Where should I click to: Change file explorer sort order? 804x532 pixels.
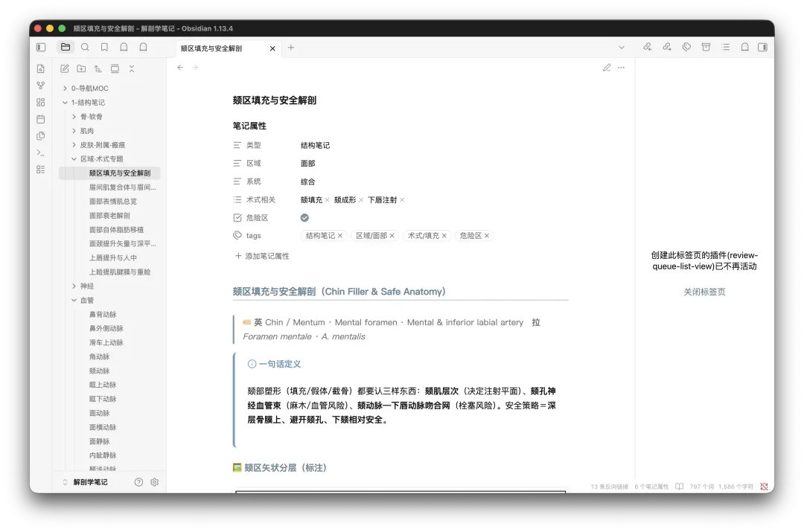(x=98, y=68)
